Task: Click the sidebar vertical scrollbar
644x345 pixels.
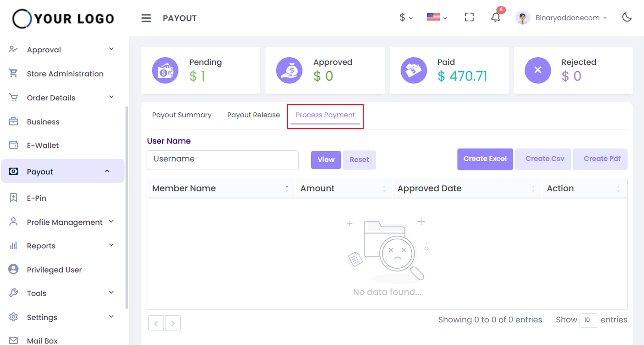Action: [127, 207]
